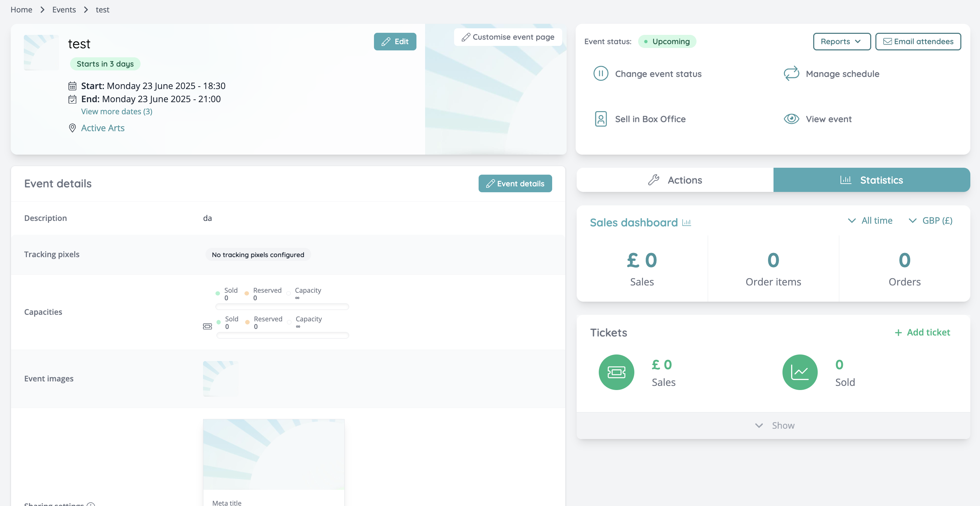Click the Manage schedule loop icon

click(x=791, y=74)
